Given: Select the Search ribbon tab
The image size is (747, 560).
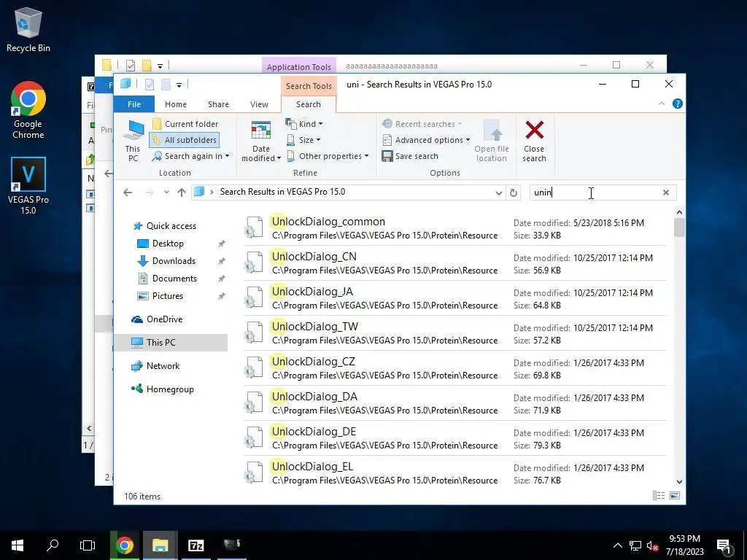Looking at the screenshot, I should point(309,104).
